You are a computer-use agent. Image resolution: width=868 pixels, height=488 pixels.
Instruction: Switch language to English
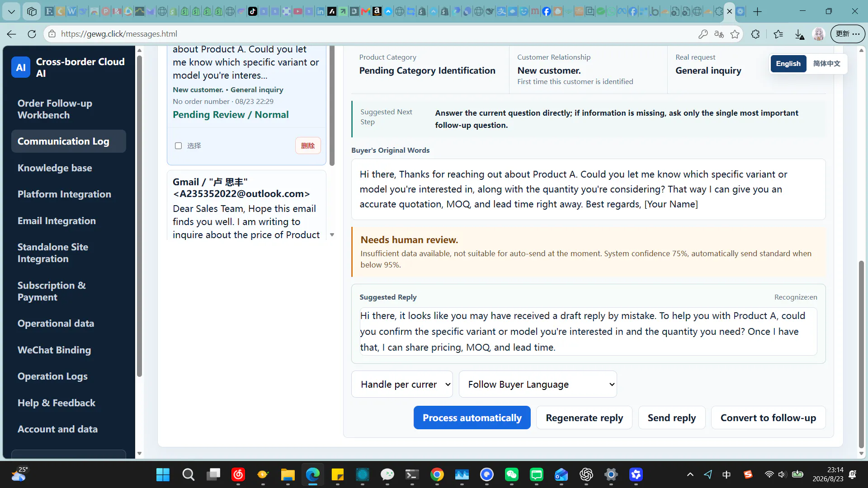[x=788, y=64]
